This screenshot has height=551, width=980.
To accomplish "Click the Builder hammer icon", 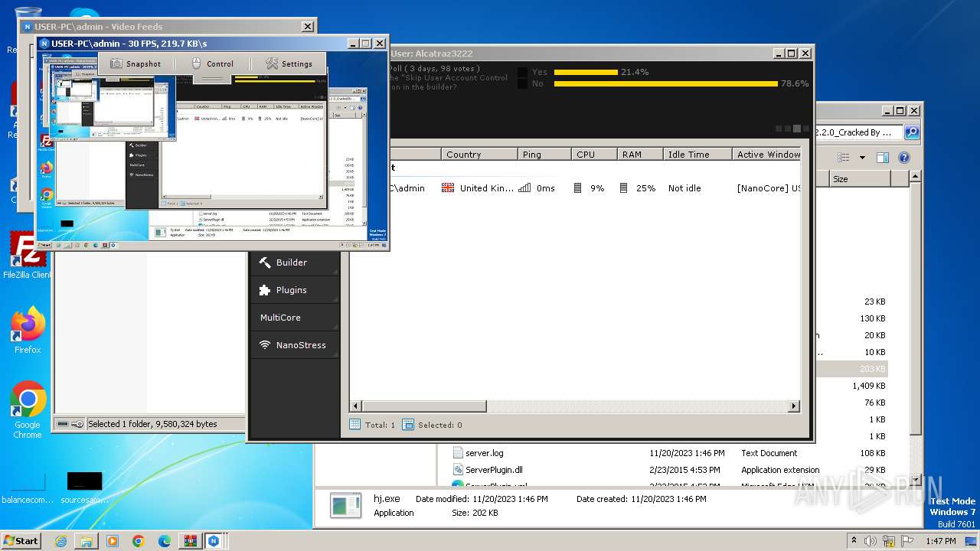I will click(265, 262).
